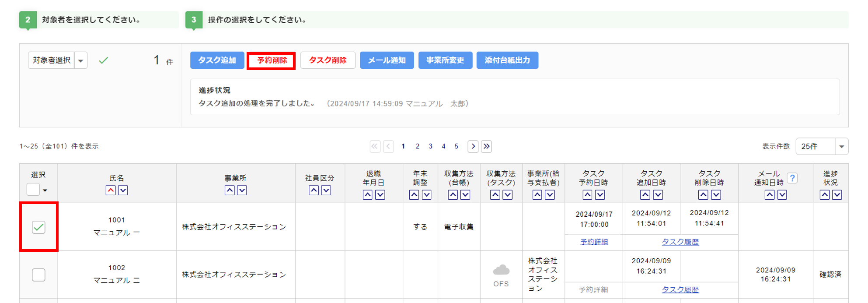This screenshot has width=868, height=303.
Task: Check the row 1002 マニュアル 二 checkbox
Action: pyautogui.click(x=38, y=275)
